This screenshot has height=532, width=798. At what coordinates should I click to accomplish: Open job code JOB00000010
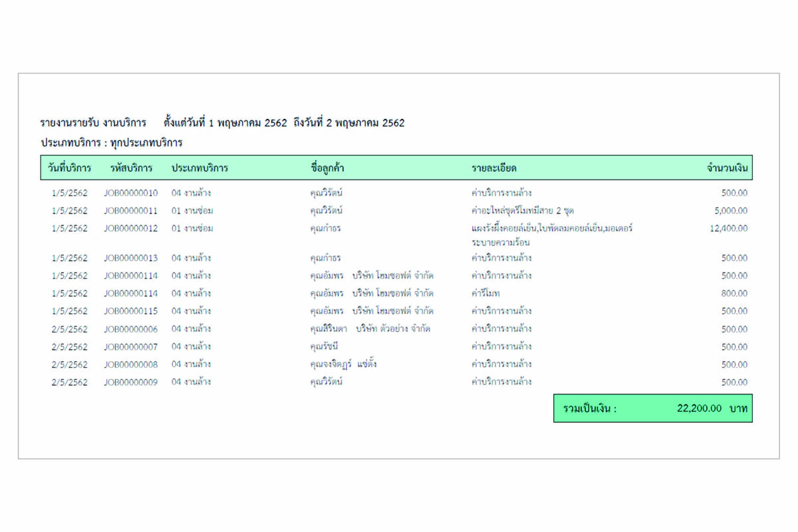[x=131, y=193]
